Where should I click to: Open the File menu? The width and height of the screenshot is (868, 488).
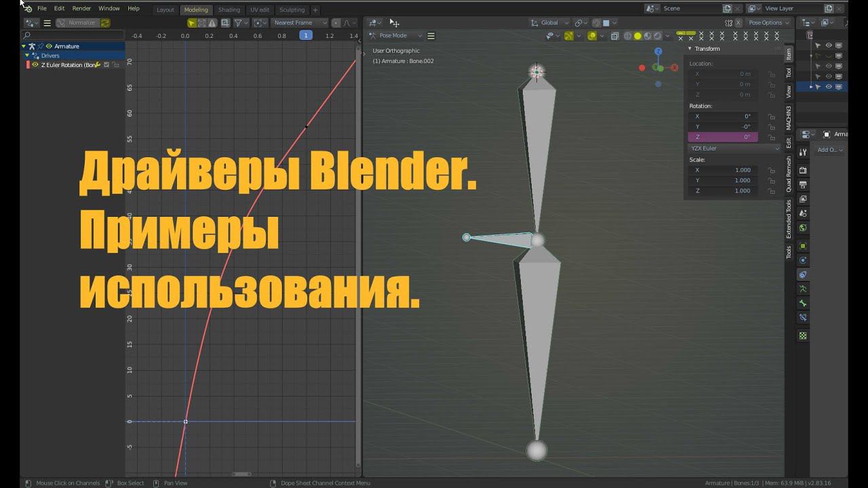[42, 8]
